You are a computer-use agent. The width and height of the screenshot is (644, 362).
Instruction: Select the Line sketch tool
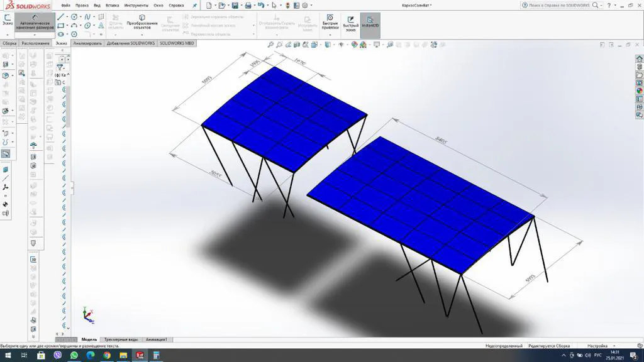60,17
